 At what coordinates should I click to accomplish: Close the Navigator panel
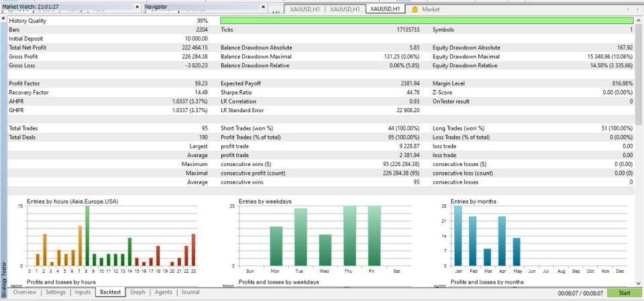[263, 7]
